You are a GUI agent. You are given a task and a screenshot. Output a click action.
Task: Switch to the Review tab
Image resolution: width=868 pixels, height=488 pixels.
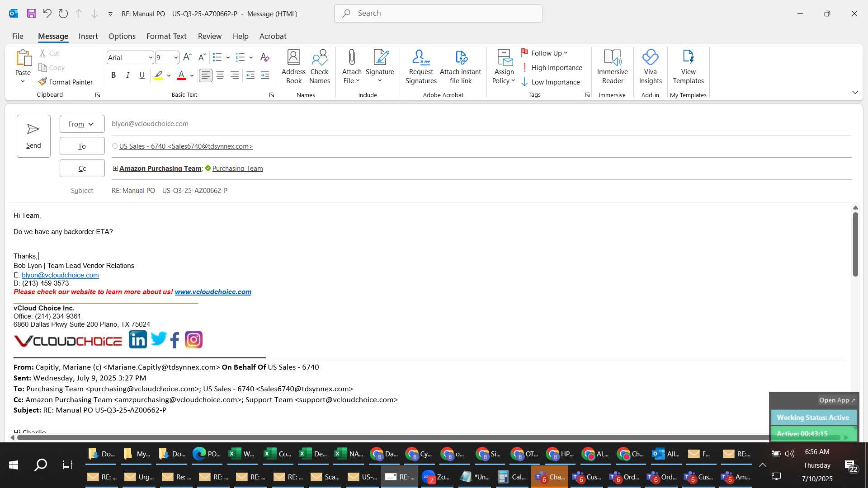coord(210,36)
